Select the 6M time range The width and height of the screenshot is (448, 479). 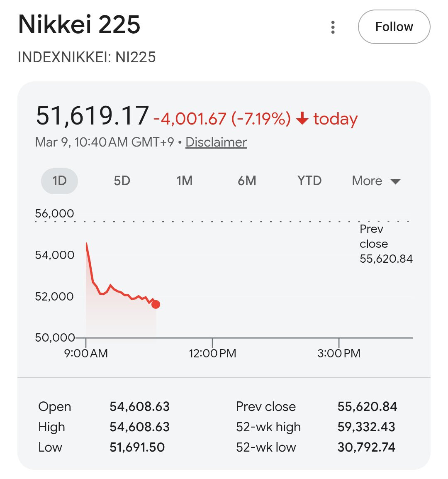pyautogui.click(x=247, y=181)
